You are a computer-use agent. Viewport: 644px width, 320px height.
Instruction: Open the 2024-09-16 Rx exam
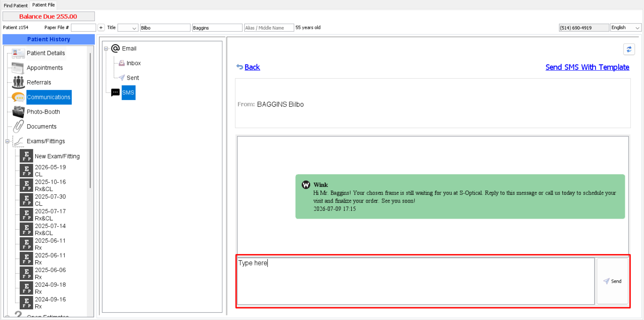[x=50, y=303]
